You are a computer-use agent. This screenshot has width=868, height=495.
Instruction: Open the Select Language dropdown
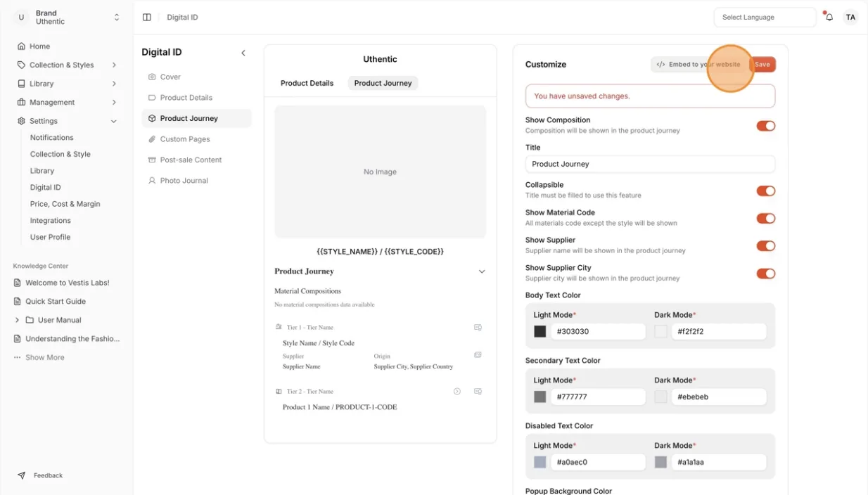tap(765, 18)
